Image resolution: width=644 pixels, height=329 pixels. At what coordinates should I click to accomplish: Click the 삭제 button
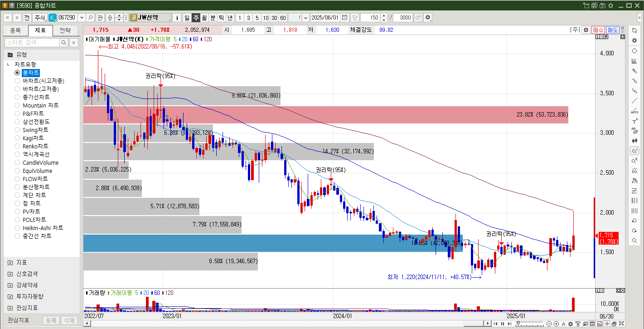click(69, 320)
